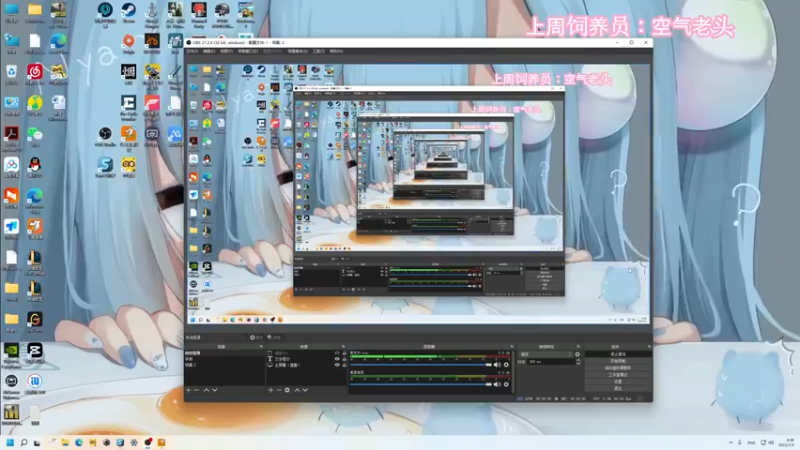The image size is (800, 450).
Task: Set second mixer channel volume slider
Action: tap(421, 384)
